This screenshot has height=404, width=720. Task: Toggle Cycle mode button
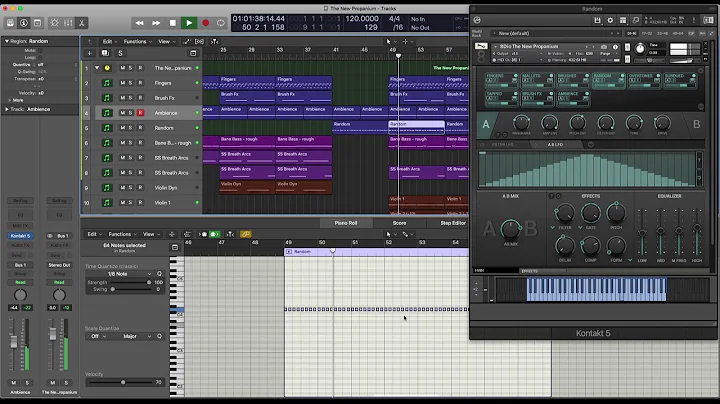click(221, 23)
